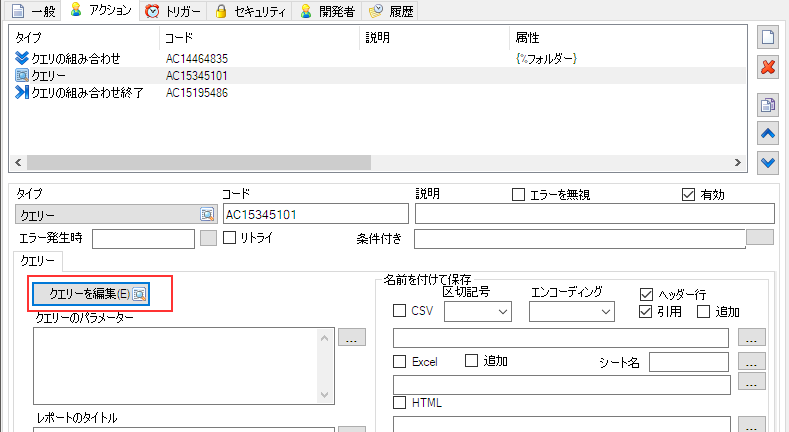Screen dimensions: 789x432
Task: Enable the エラーを無視 checkbox
Action: click(518, 194)
